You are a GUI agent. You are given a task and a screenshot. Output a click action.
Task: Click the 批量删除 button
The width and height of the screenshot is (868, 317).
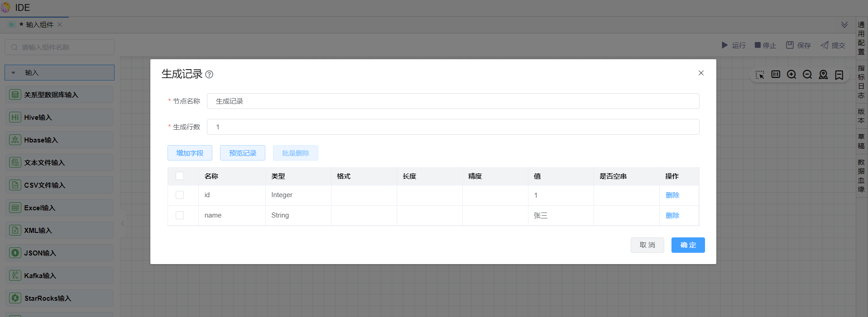296,153
